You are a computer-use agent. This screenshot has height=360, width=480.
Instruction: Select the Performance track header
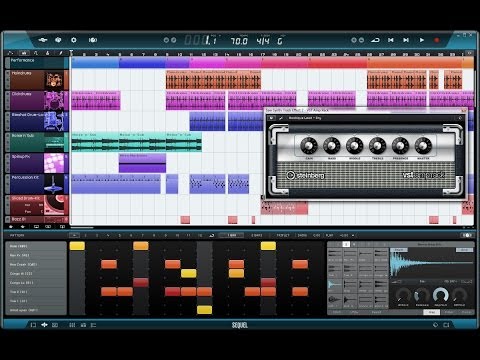pos(37,62)
